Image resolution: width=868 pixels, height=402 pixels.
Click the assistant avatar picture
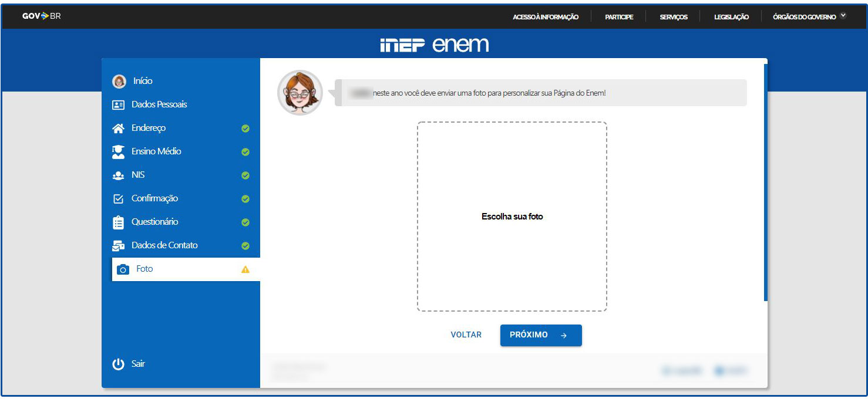(300, 93)
